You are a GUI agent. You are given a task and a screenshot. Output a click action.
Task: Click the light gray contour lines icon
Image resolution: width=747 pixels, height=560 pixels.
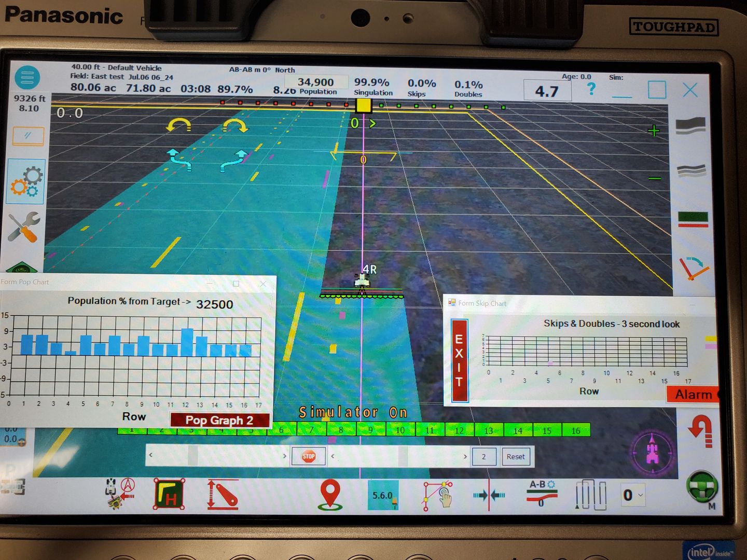point(691,171)
